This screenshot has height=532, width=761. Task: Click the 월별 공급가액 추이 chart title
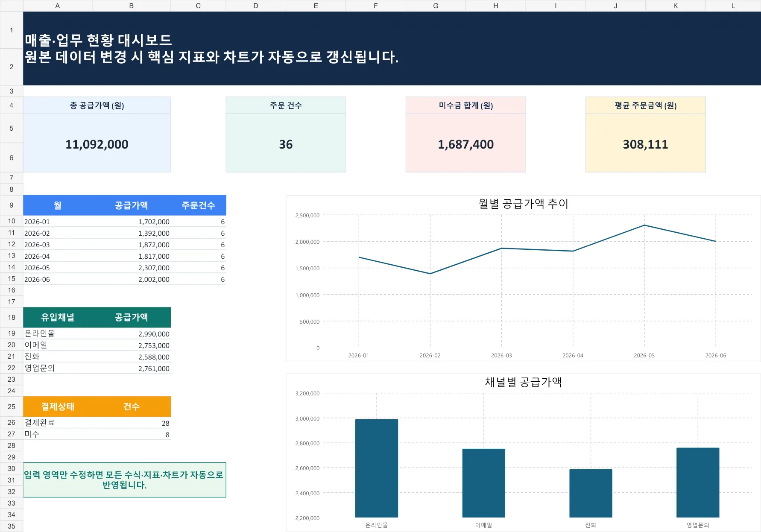524,204
